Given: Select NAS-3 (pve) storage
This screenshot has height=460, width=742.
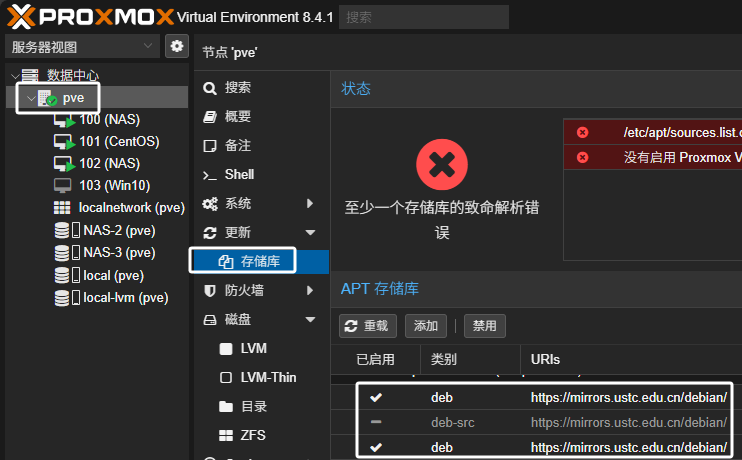Looking at the screenshot, I should [119, 253].
